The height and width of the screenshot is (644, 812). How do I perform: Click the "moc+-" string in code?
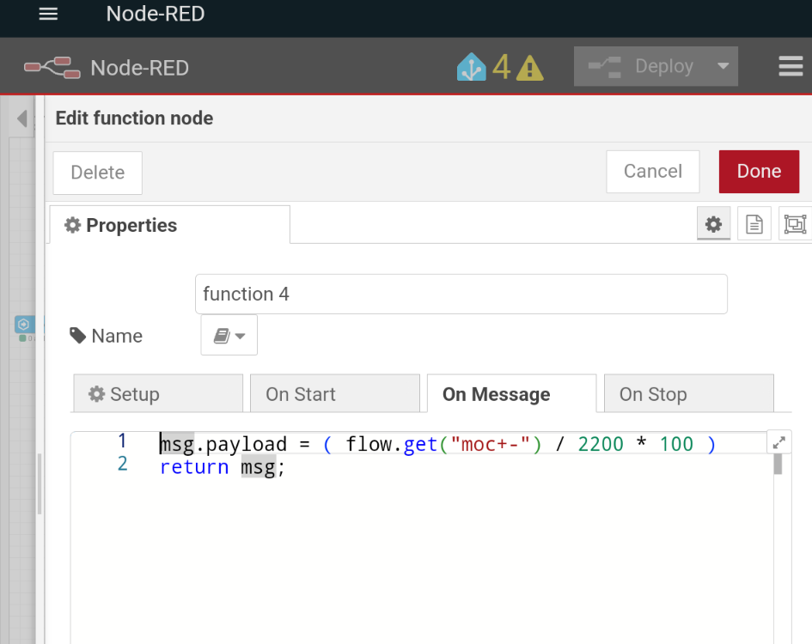click(490, 444)
